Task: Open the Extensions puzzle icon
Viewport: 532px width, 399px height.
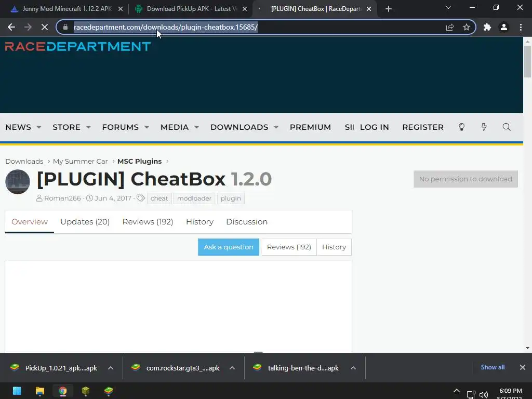Action: coord(487,27)
